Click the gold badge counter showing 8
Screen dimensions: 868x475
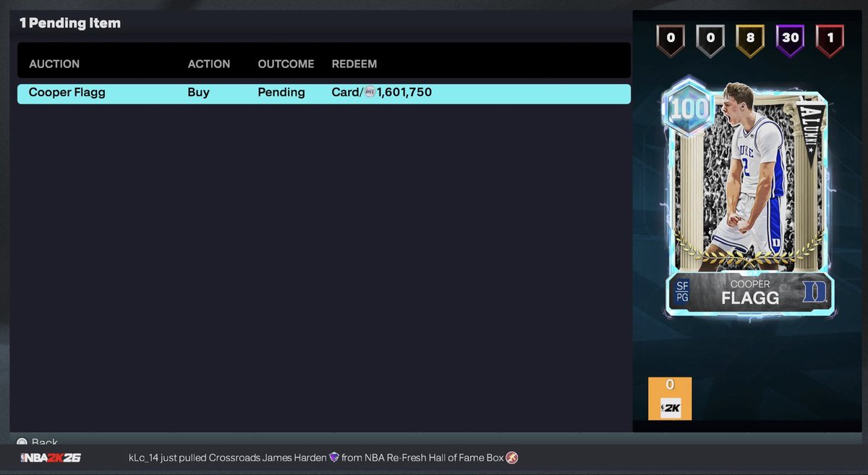pos(750,42)
